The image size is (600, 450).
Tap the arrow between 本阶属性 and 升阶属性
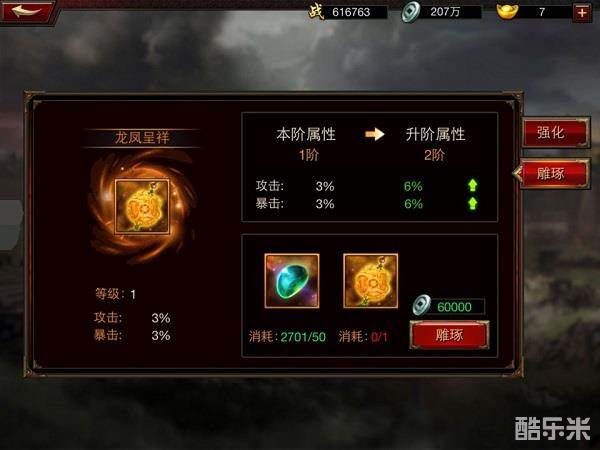[x=374, y=134]
